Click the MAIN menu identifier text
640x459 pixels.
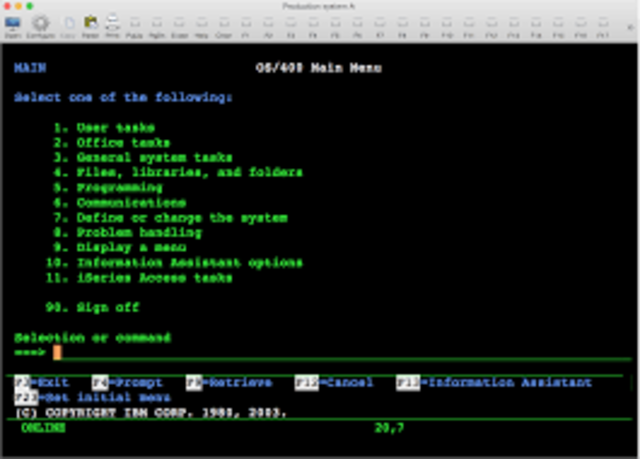pos(30,68)
